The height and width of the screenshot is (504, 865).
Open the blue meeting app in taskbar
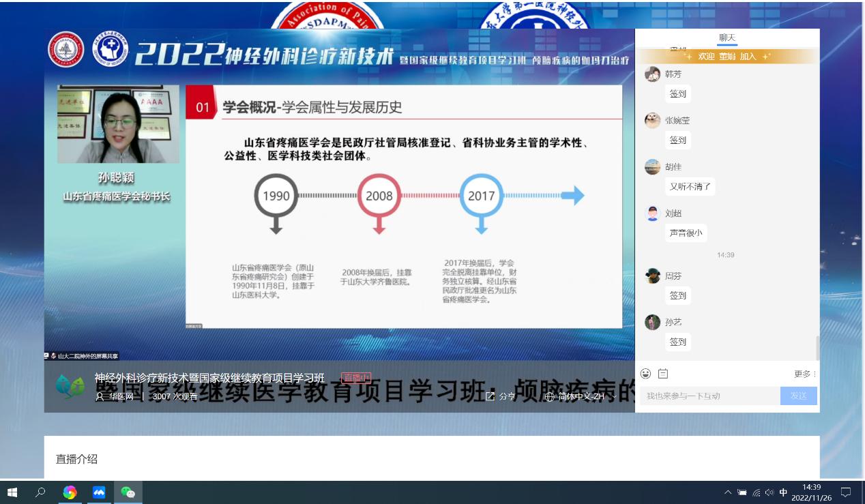coord(99,492)
